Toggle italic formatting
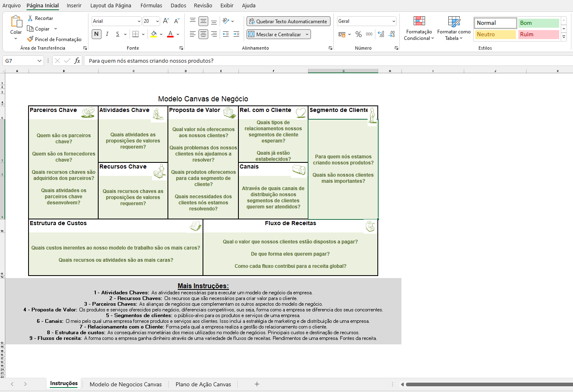573x392 pixels. click(x=107, y=34)
